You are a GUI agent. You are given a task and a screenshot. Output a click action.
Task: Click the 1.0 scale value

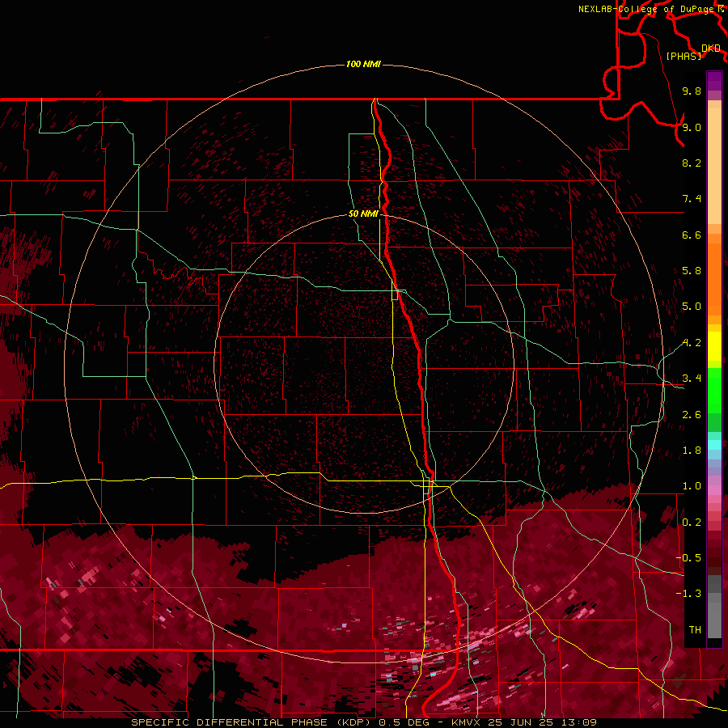692,486
